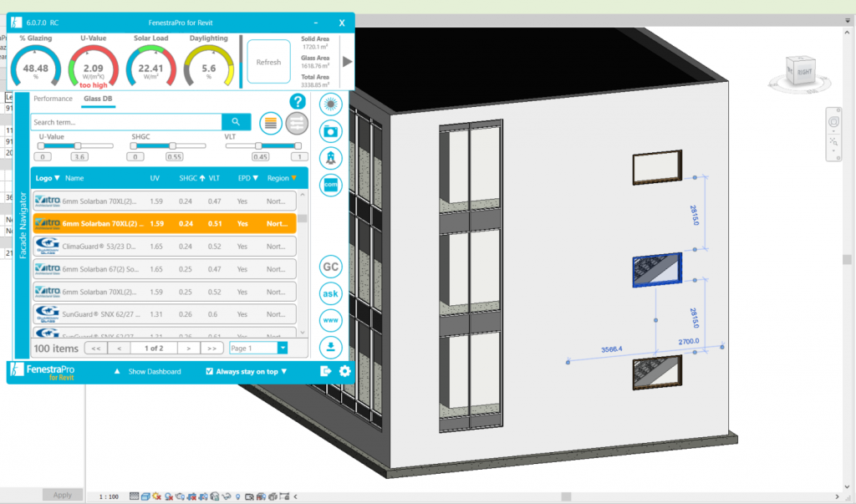Screen dimensions: 856x504
Task: Open dropdown arrow after Always stay on top
Action: pos(284,371)
